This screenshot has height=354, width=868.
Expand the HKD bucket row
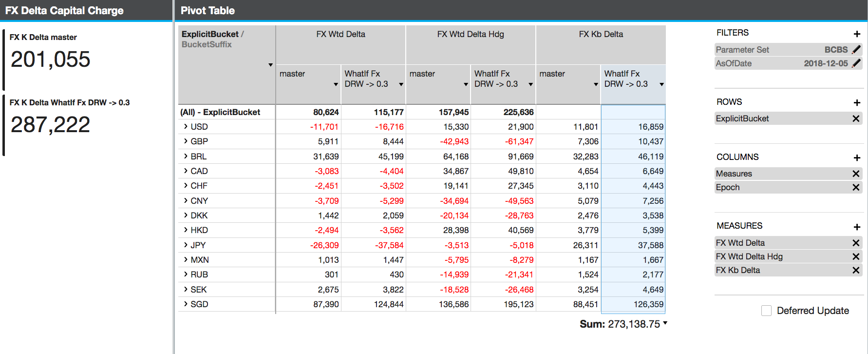click(186, 230)
